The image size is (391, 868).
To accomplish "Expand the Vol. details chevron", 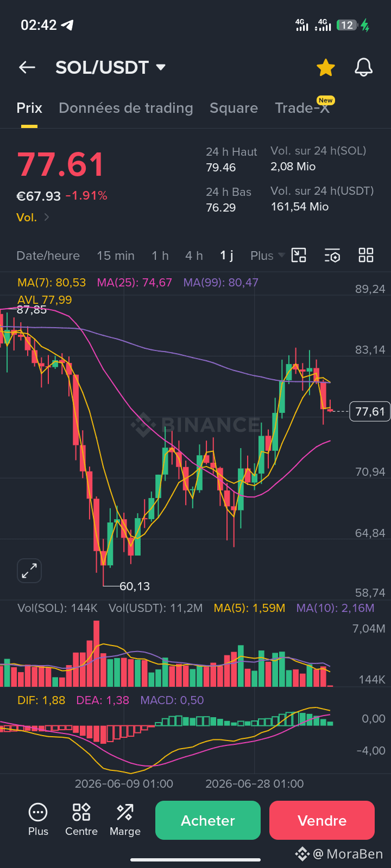I will point(47,217).
